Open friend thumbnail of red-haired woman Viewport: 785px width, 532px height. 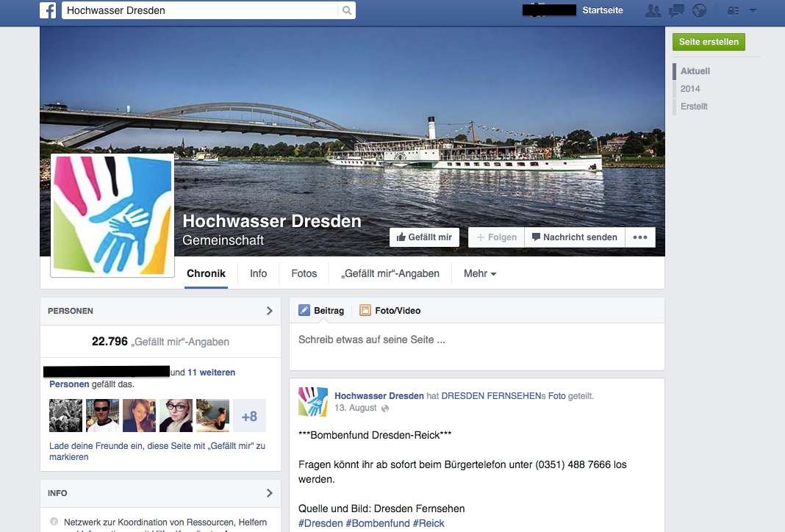(139, 415)
